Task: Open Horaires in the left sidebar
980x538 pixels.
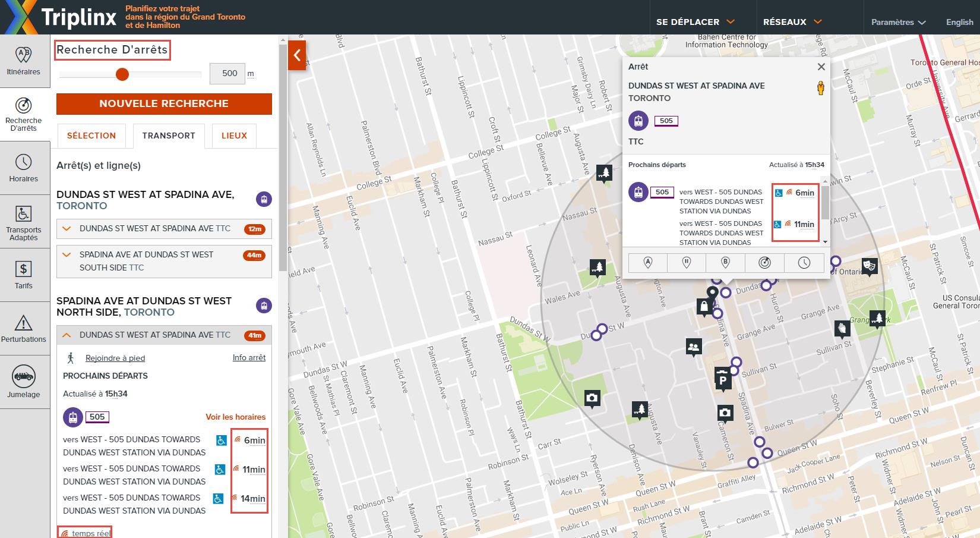Action: click(x=24, y=168)
